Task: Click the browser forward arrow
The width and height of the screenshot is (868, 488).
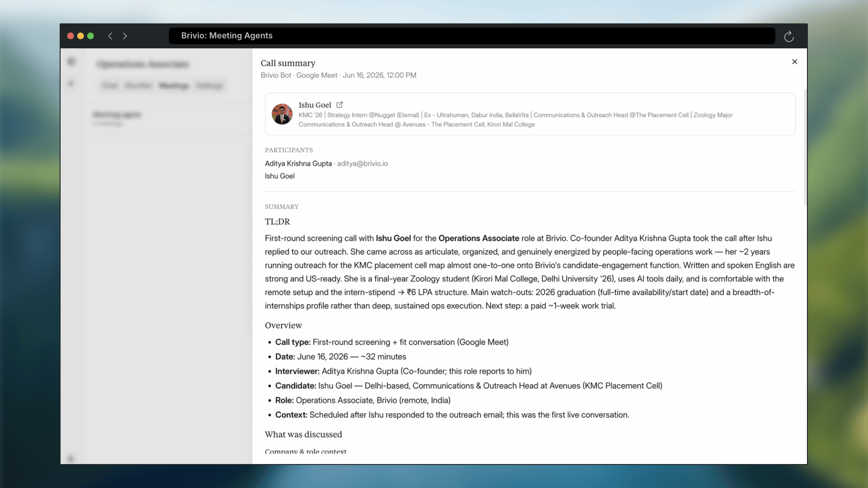Action: (x=125, y=36)
